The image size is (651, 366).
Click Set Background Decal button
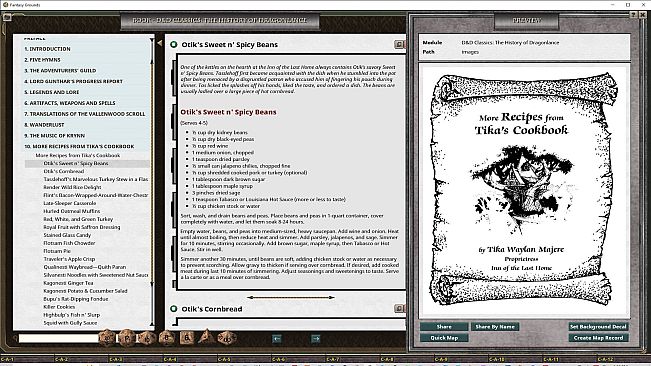coord(598,327)
